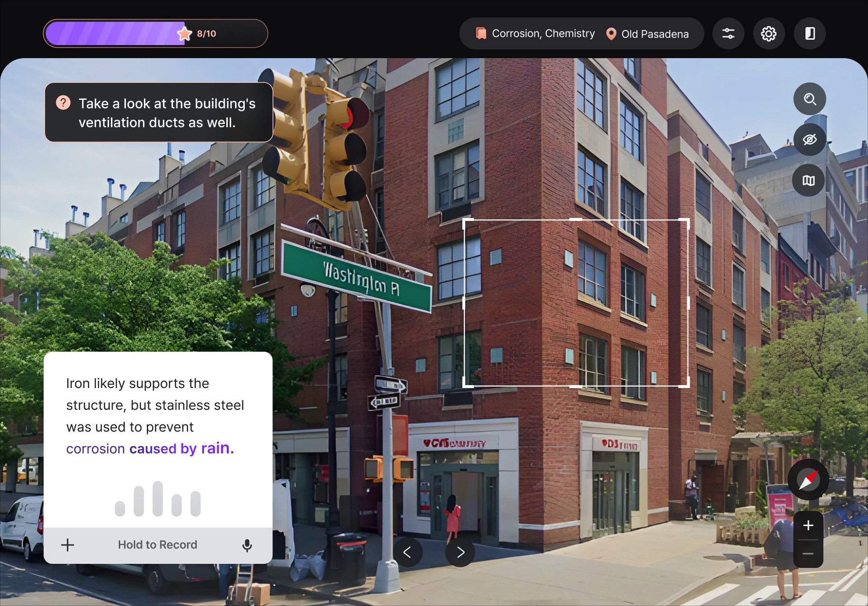Go to the next street view
Image resolution: width=868 pixels, height=606 pixels.
point(460,552)
